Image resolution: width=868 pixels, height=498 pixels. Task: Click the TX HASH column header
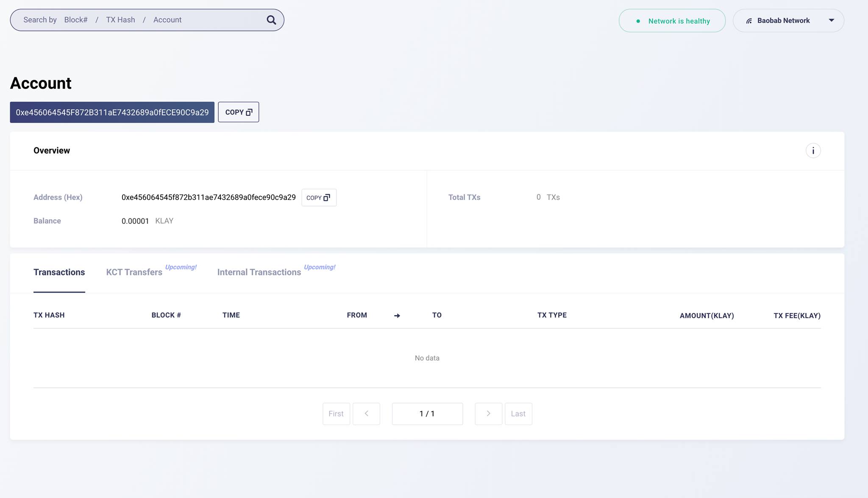pos(49,315)
